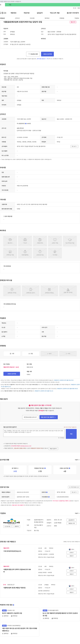
Task: Open the 실업급여 menu
Action: (40, 13)
